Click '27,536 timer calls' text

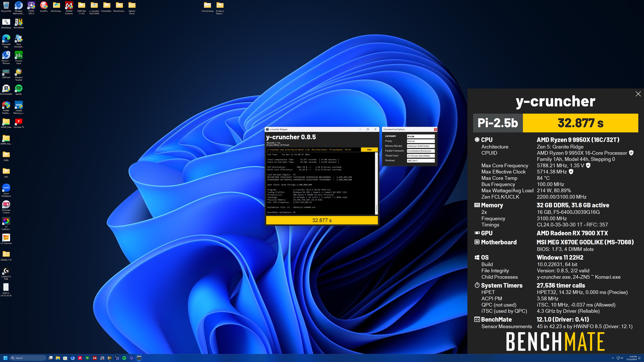[561, 285]
